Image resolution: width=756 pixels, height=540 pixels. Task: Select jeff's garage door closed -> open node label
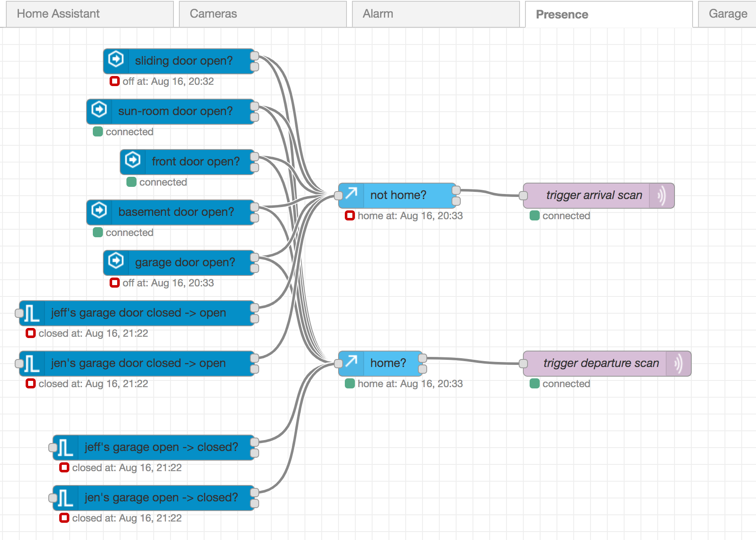tap(138, 313)
